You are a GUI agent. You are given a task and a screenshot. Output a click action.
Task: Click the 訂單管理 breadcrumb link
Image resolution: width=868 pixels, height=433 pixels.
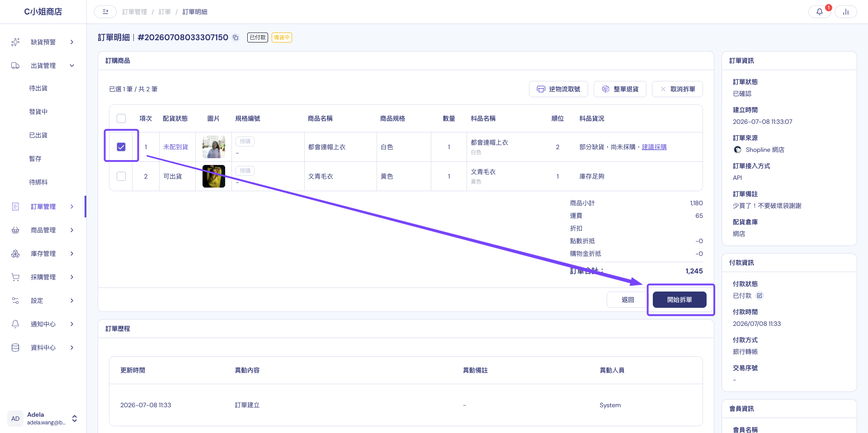pyautogui.click(x=135, y=12)
